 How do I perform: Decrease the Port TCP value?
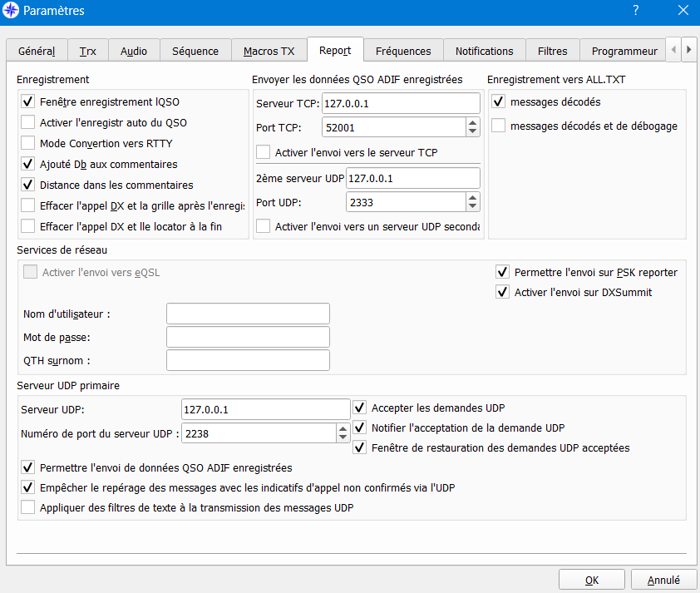[472, 131]
